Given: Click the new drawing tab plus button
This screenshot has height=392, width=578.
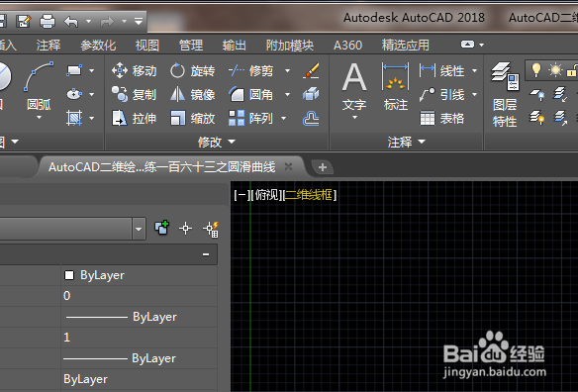Looking at the screenshot, I should pos(323,167).
